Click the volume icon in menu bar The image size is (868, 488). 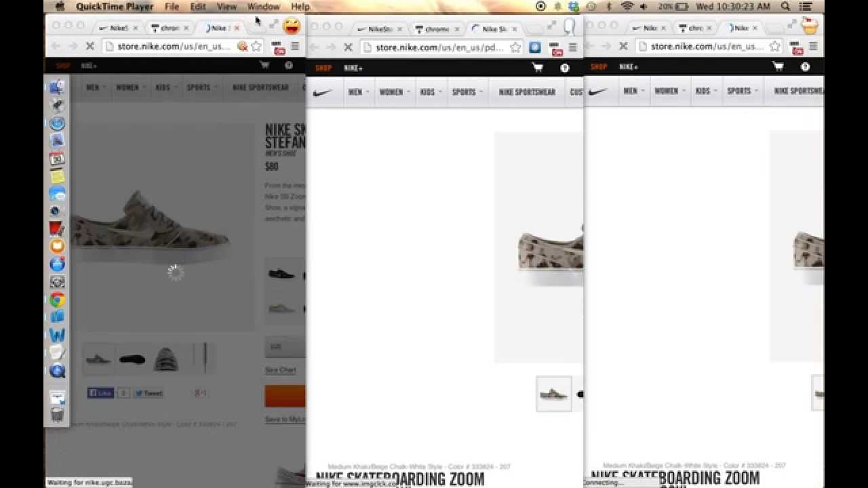coord(643,6)
